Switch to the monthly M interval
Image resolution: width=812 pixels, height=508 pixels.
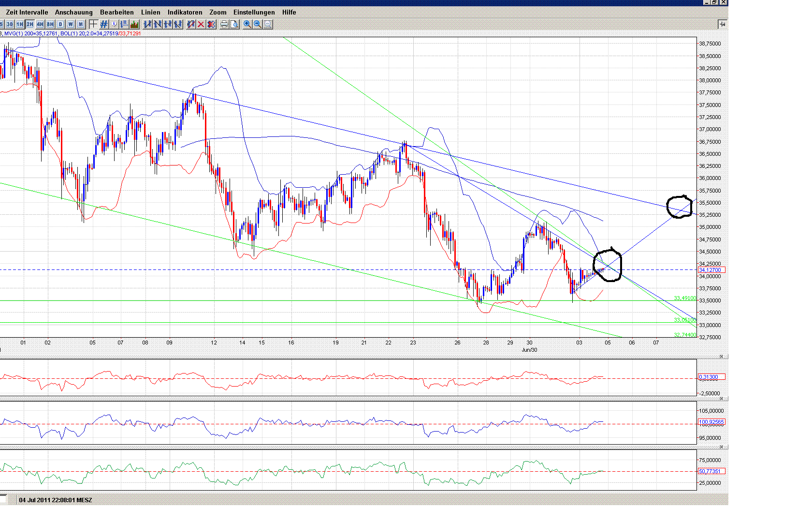click(x=81, y=24)
